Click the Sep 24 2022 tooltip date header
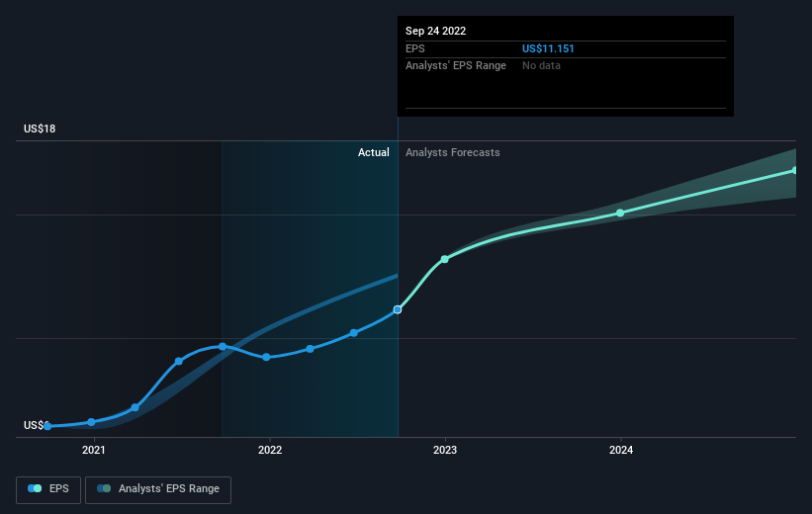 (x=435, y=31)
